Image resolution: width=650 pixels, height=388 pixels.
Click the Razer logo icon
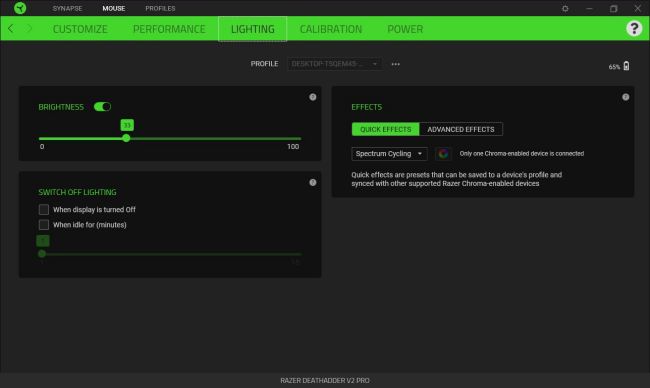coord(19,8)
